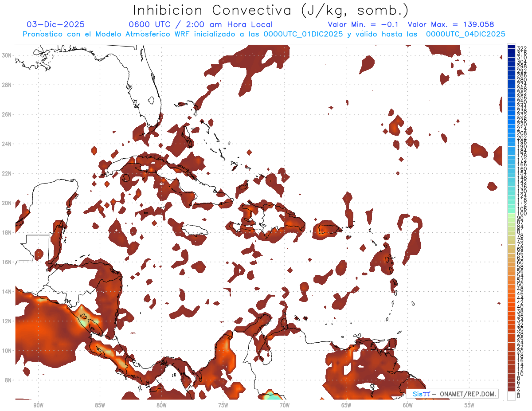This screenshot has width=532, height=411.
Task: Click the 'Inhibicion Convectiva (J/kg, somb.)' title
Action: 271,10
